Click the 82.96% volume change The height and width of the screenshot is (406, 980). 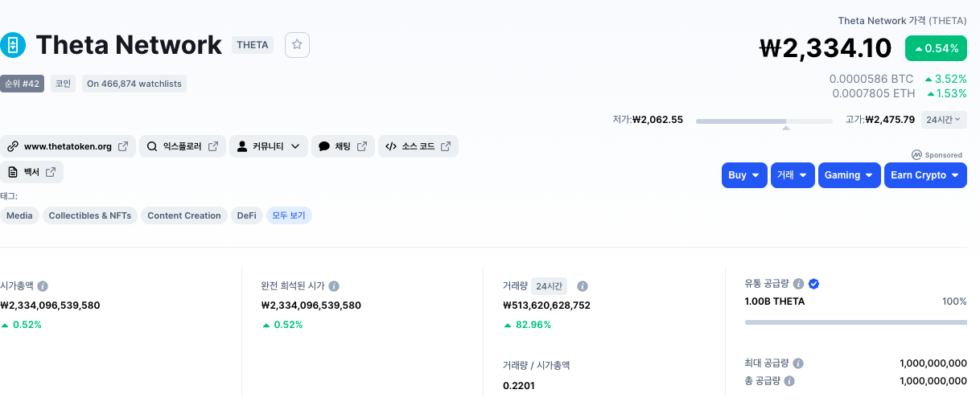(x=527, y=325)
